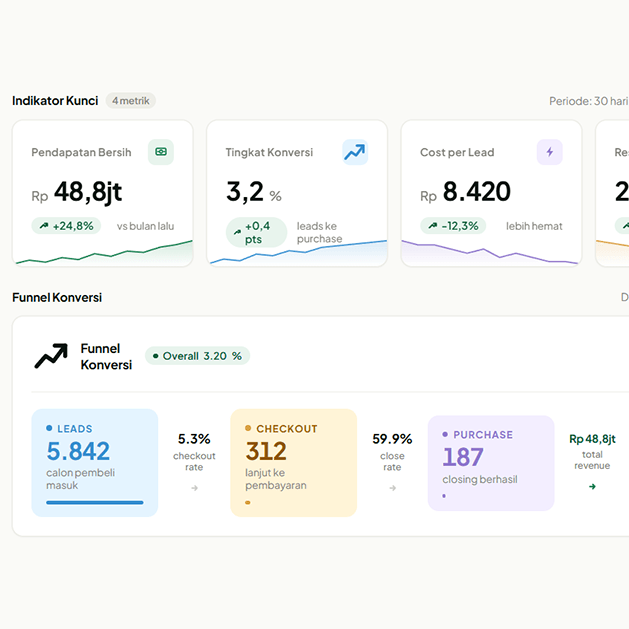Image resolution: width=629 pixels, height=629 pixels.
Task: Click the lebih hemat text
Action: point(534,226)
